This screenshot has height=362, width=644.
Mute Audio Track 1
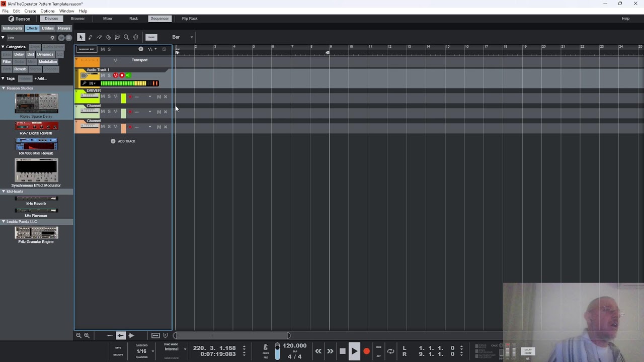point(103,75)
